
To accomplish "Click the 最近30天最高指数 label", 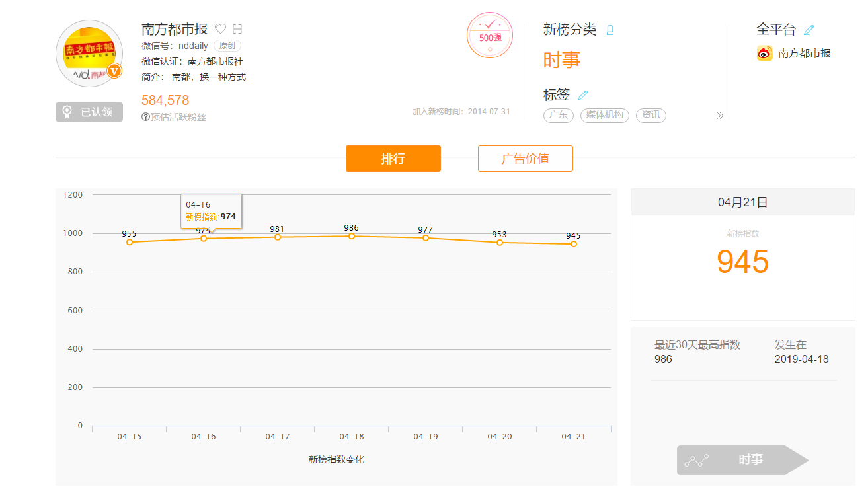I will [x=697, y=345].
